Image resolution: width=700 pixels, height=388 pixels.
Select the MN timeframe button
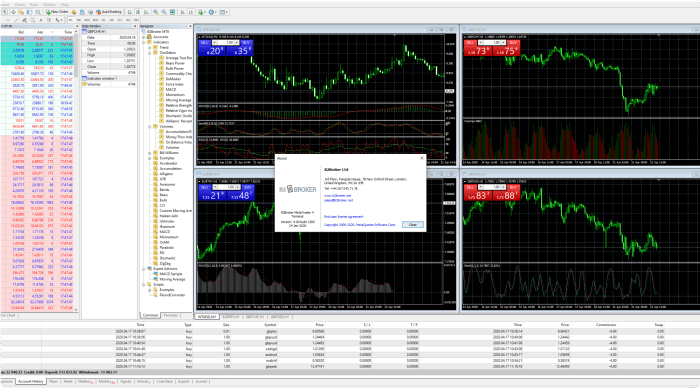(x=136, y=20)
